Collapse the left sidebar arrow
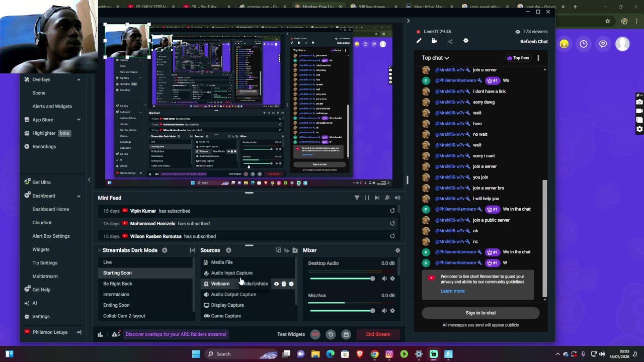The width and height of the screenshot is (644, 362). [89, 179]
